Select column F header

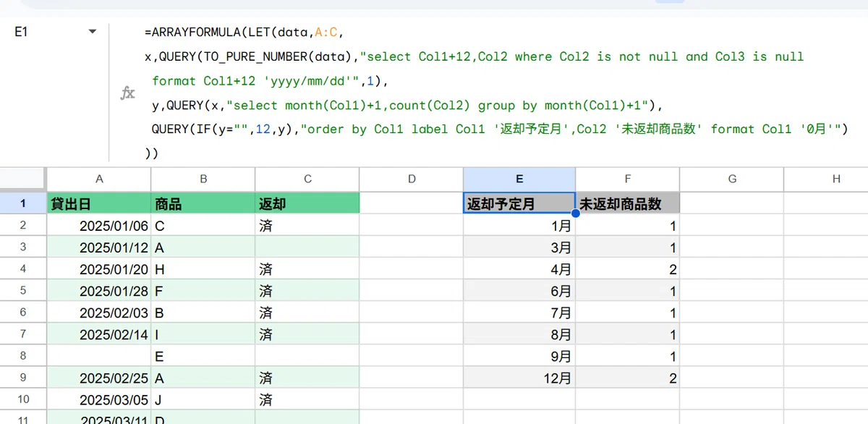point(628,179)
